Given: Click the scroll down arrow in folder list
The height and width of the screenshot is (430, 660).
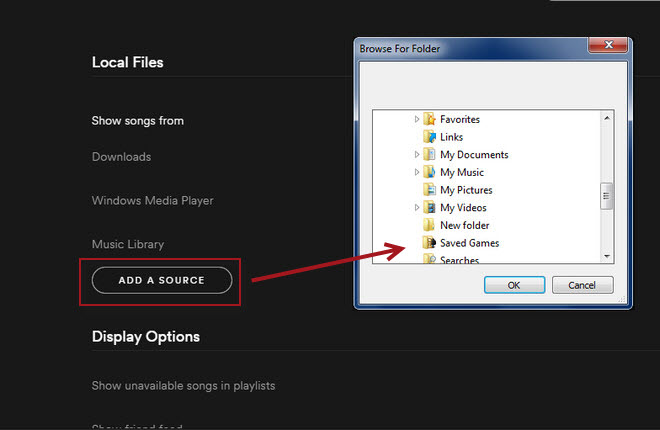Looking at the screenshot, I should point(606,257).
